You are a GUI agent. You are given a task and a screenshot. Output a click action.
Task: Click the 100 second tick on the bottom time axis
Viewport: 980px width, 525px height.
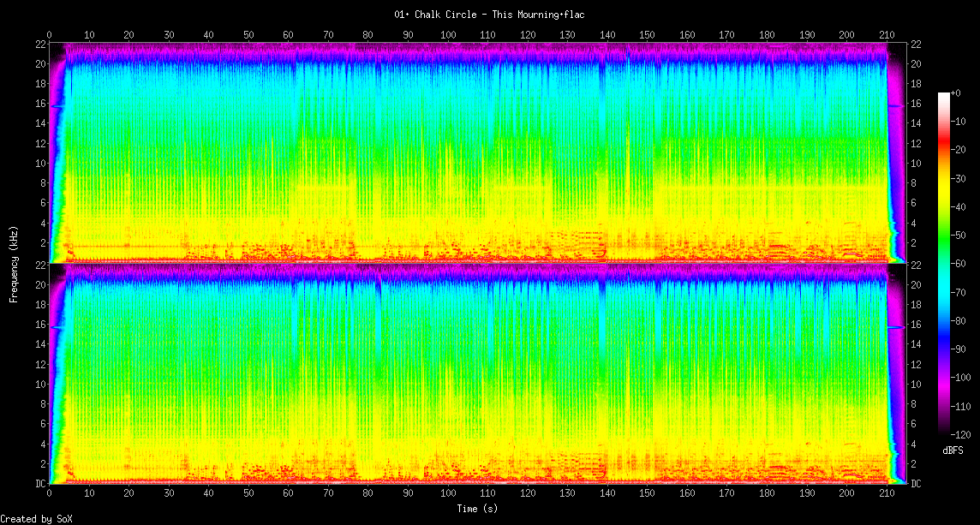[x=447, y=494]
